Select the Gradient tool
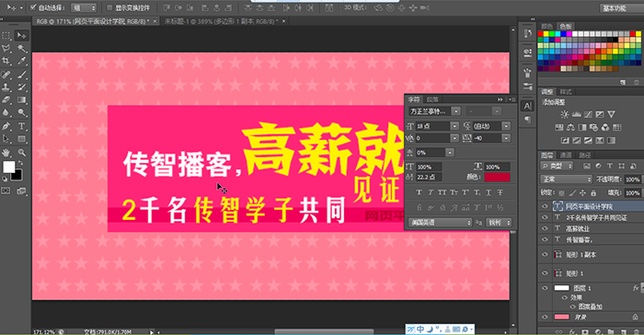644x335 pixels. tap(21, 100)
